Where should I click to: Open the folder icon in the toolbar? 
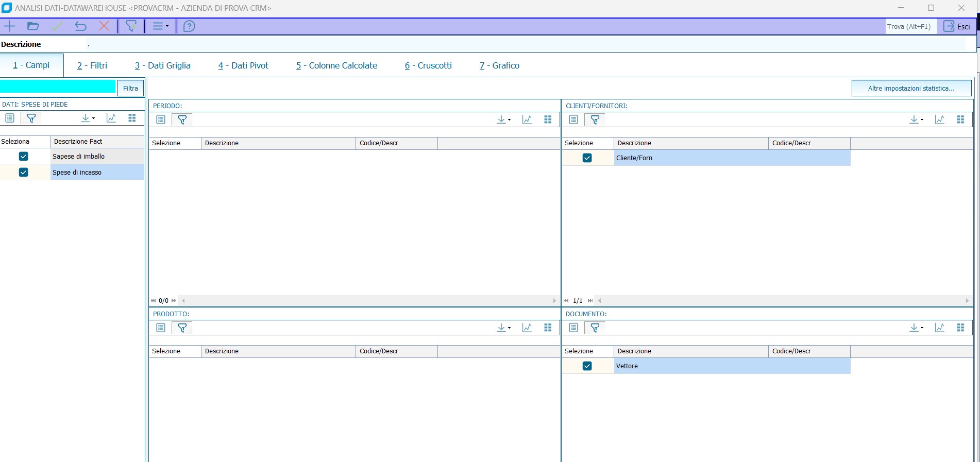coord(33,26)
